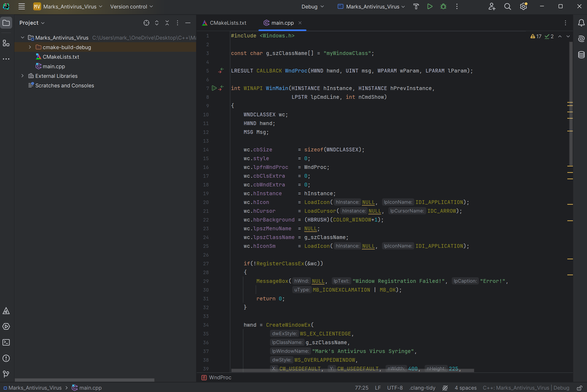
Task: Toggle the inspections highlighting status icon
Action: pos(445,388)
